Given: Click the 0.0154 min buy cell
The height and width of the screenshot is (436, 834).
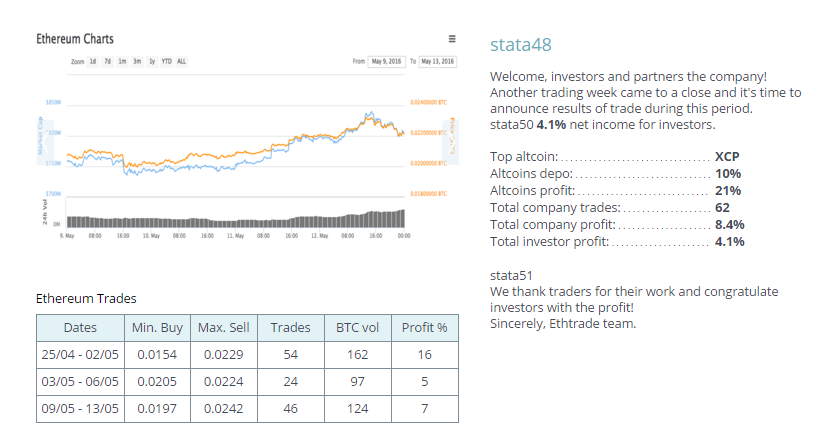Looking at the screenshot, I should (x=157, y=355).
